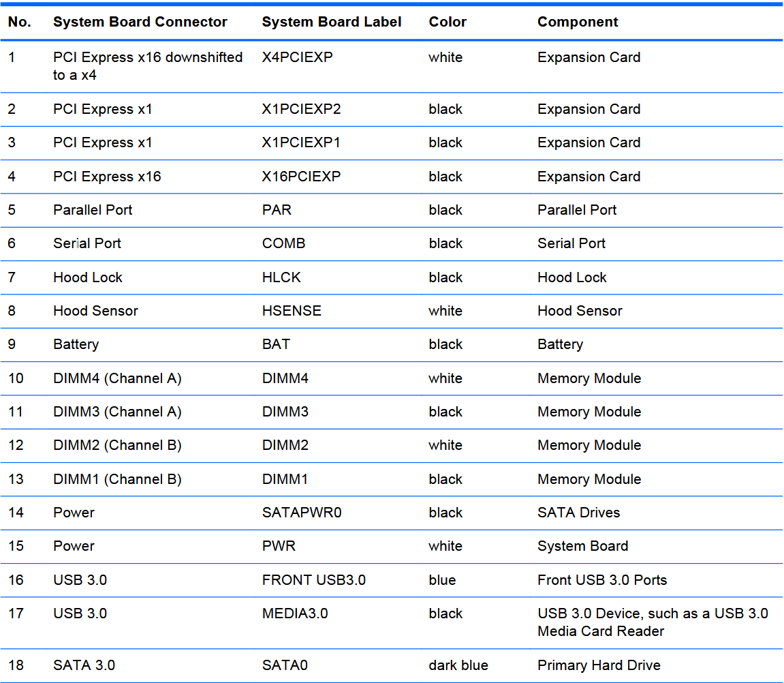Click 'Expansion Card' in the X16PCIEXP row
The image size is (784, 683).
[589, 177]
